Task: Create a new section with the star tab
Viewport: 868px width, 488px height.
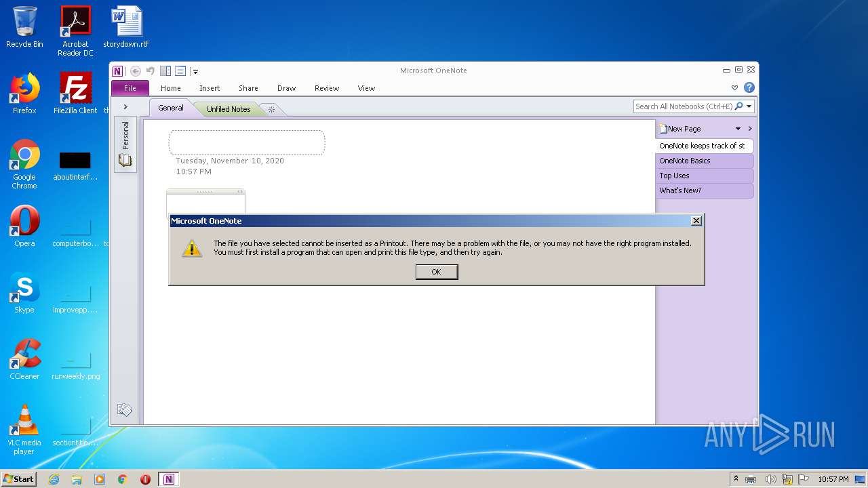Action: [271, 109]
